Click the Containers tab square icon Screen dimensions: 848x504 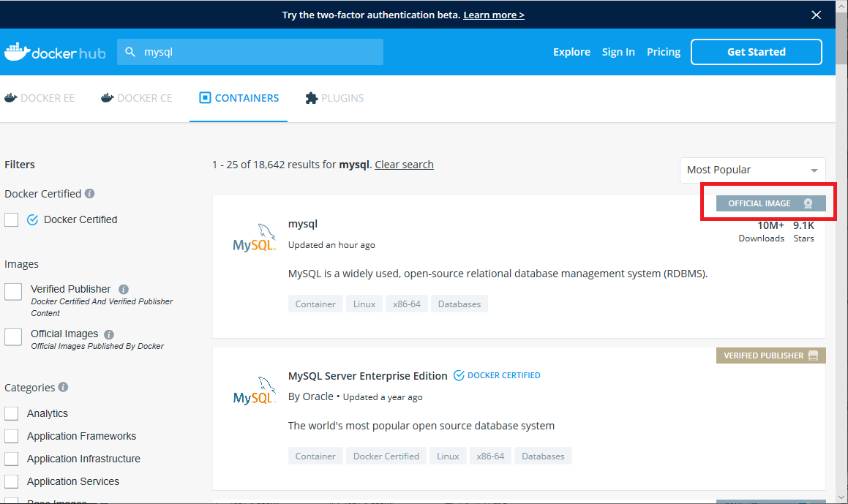point(205,97)
